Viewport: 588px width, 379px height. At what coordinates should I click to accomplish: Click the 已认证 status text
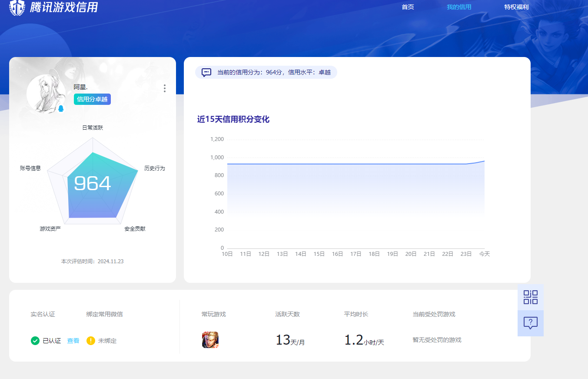pos(52,341)
